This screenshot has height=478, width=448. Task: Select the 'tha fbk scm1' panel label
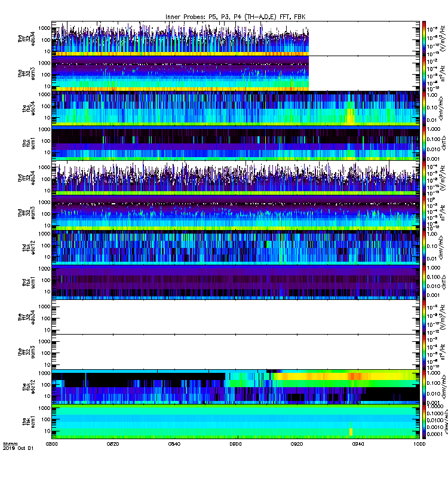[x=29, y=143]
